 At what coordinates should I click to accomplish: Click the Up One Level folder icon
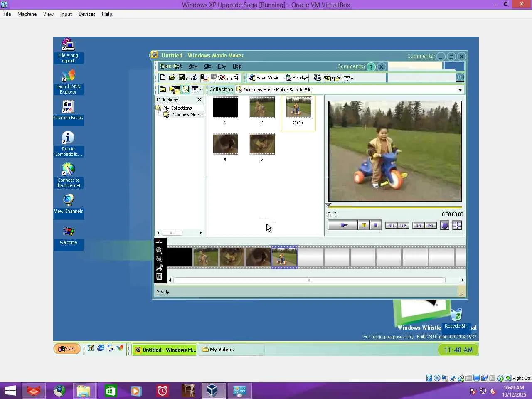tap(163, 89)
